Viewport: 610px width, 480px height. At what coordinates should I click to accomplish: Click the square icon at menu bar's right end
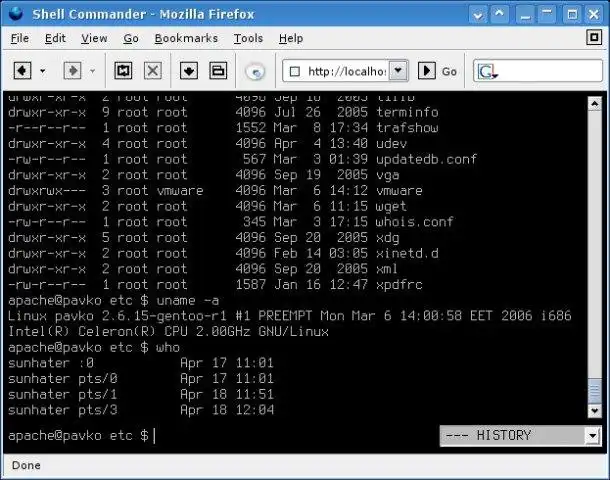click(594, 37)
